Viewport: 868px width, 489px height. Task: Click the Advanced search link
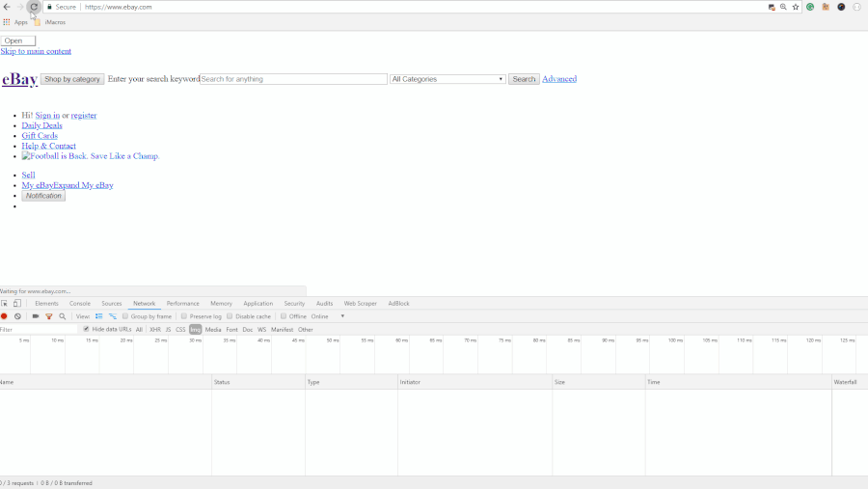[559, 79]
